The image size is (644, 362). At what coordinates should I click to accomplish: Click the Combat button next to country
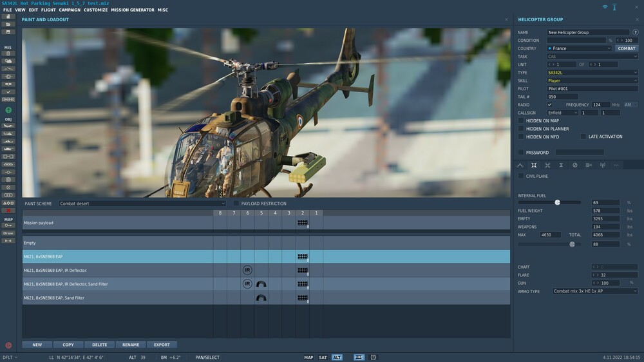pyautogui.click(x=627, y=48)
